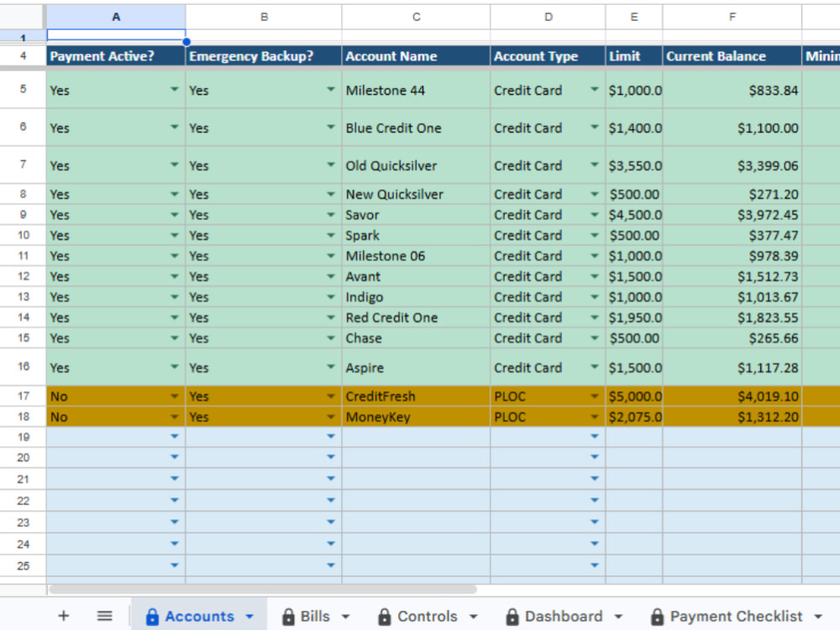This screenshot has width=840, height=630.
Task: Click the Accounts tab lock icon
Action: tap(152, 617)
